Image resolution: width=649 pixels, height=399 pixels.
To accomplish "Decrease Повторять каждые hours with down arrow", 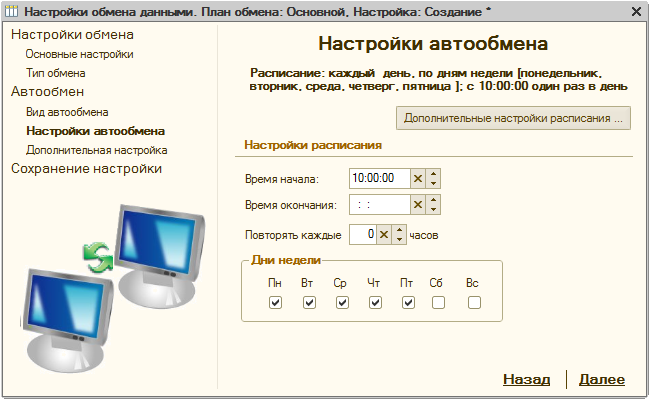I will (399, 240).
